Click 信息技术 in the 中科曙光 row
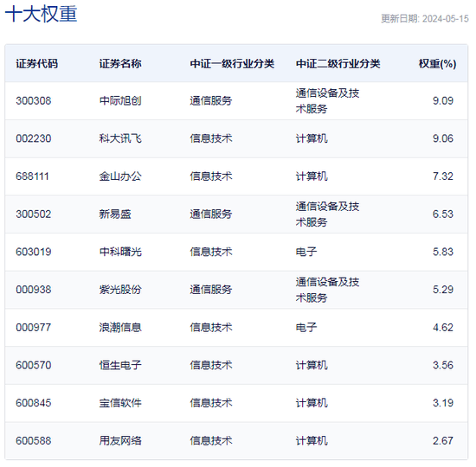Screen dimensions: 476x467 211,252
